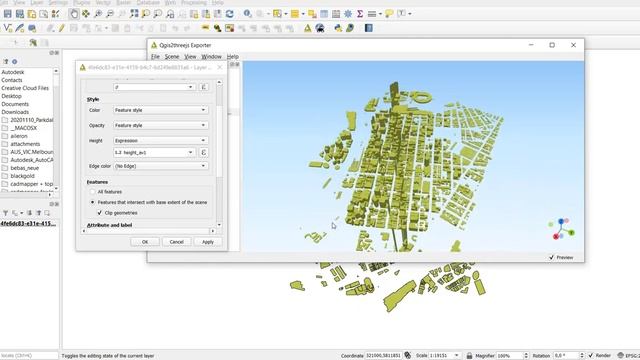
Task: Open the File menu in Qgis2threejs Exporter
Action: tap(155, 57)
